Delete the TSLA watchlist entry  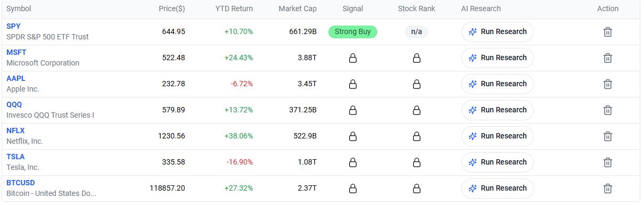click(x=607, y=162)
